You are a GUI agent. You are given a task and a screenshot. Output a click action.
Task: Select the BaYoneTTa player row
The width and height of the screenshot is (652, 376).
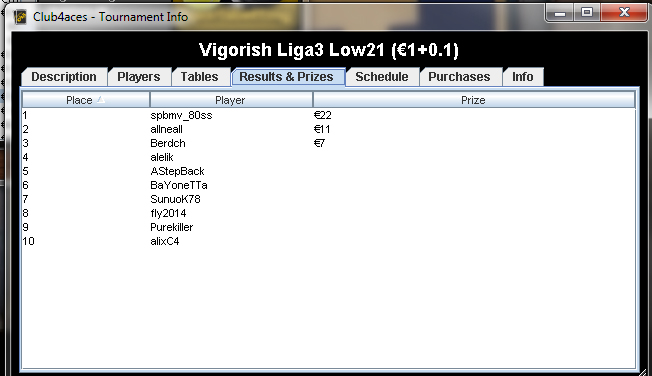(328, 186)
